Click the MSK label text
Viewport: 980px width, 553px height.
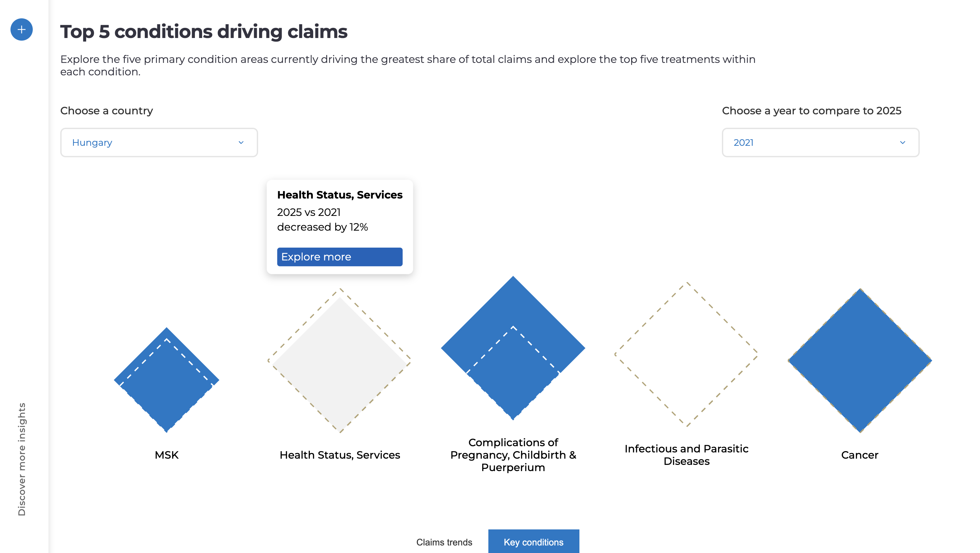click(167, 455)
